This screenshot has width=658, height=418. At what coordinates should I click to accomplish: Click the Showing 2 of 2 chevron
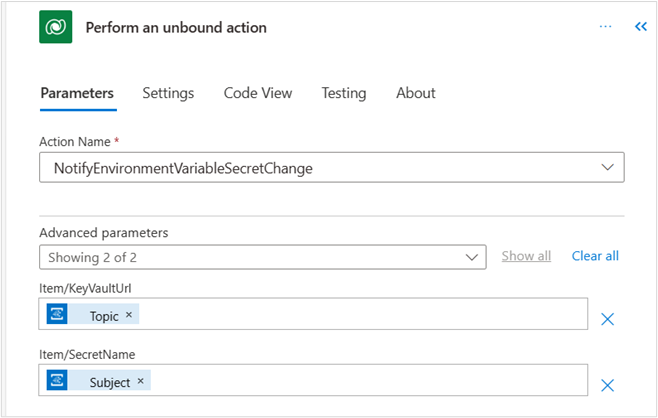pos(472,257)
